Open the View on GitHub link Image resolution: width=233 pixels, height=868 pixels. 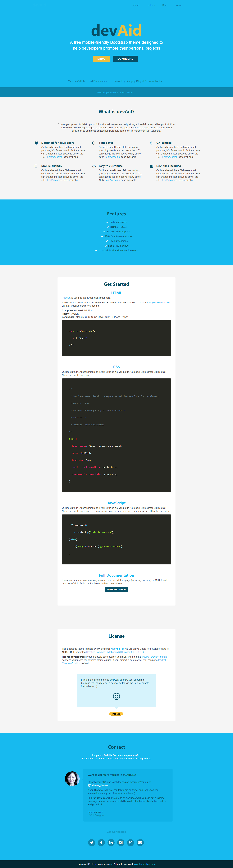76,81
